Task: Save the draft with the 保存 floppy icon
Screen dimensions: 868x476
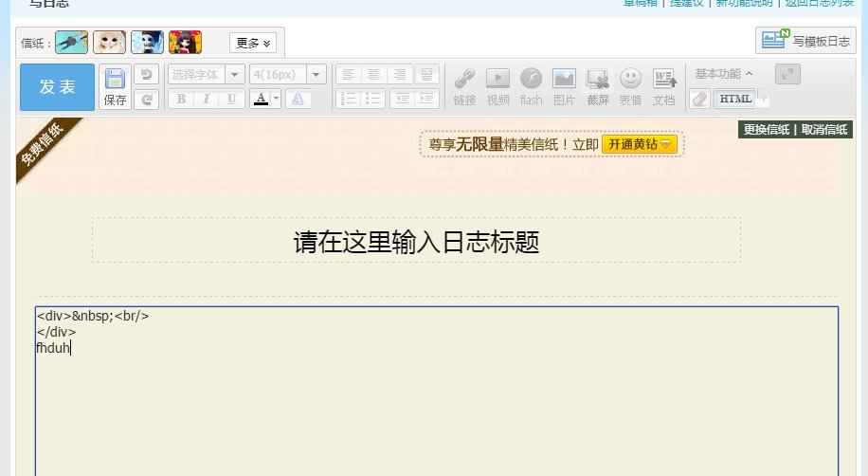Action: click(x=116, y=86)
